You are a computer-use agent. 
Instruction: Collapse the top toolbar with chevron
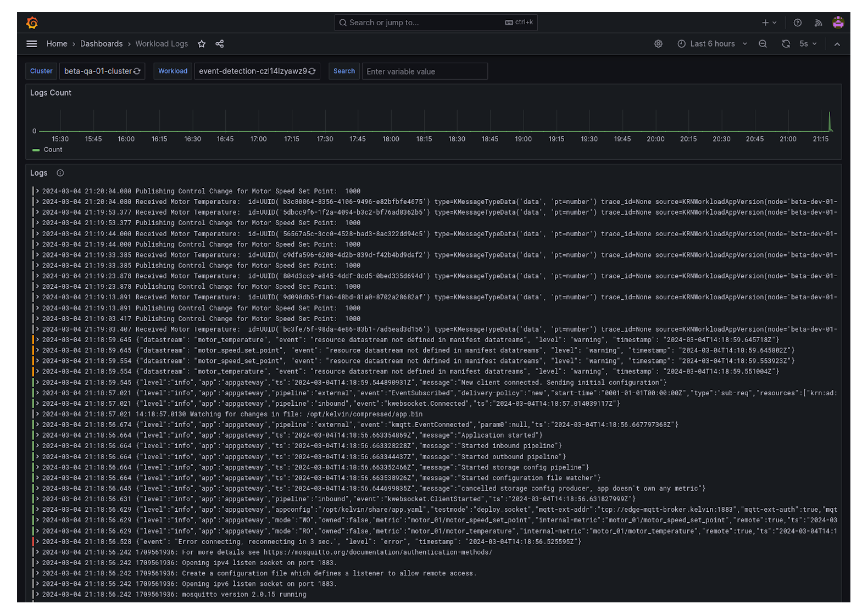pos(837,44)
